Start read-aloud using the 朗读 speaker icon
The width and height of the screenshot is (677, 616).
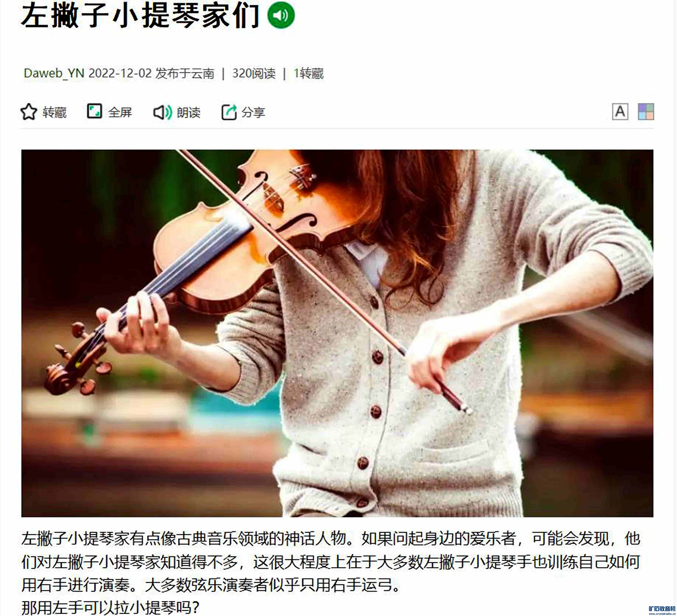[x=163, y=112]
